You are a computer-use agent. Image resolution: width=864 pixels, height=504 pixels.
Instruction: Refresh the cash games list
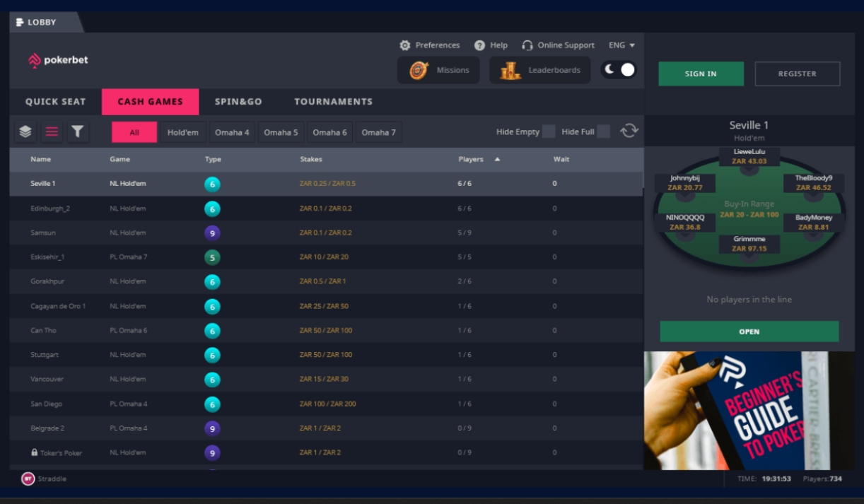(629, 131)
